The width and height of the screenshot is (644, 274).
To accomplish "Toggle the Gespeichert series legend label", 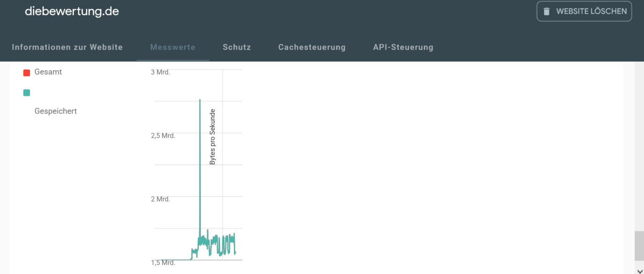I will pos(56,111).
